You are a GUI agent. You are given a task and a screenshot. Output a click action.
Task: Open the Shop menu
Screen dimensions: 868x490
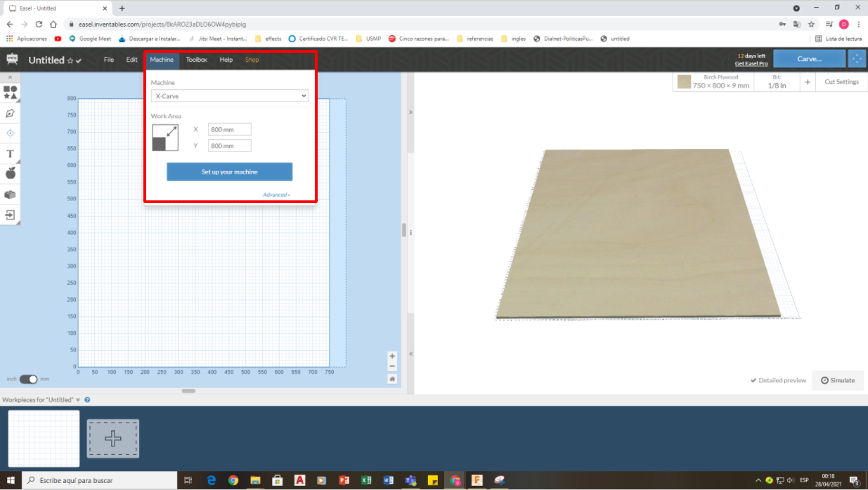(x=252, y=60)
